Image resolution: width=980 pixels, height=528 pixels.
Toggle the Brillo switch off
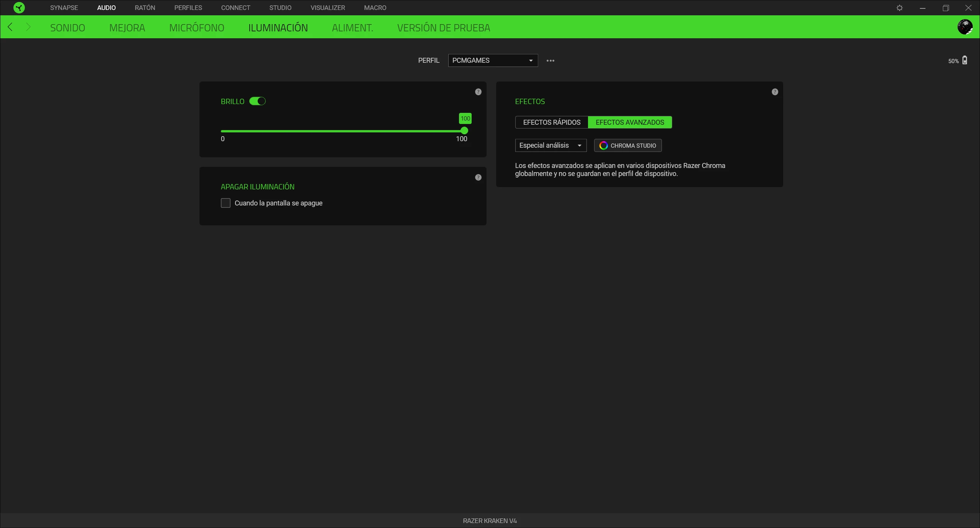257,101
